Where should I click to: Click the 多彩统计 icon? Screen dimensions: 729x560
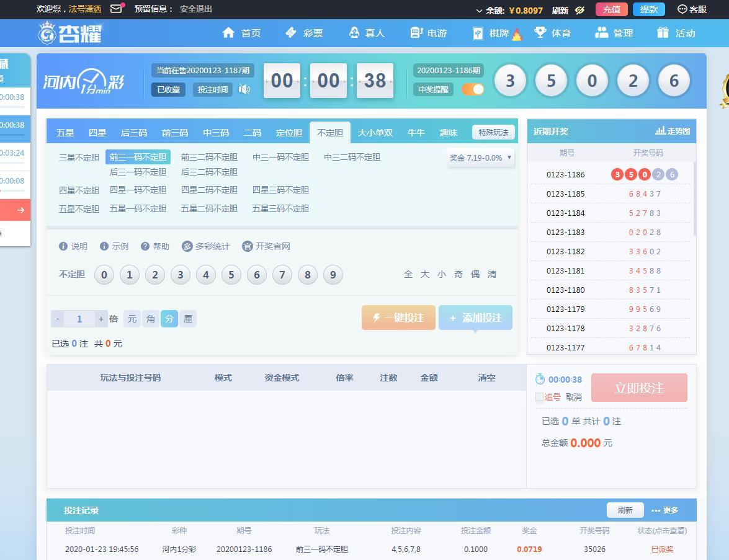187,246
